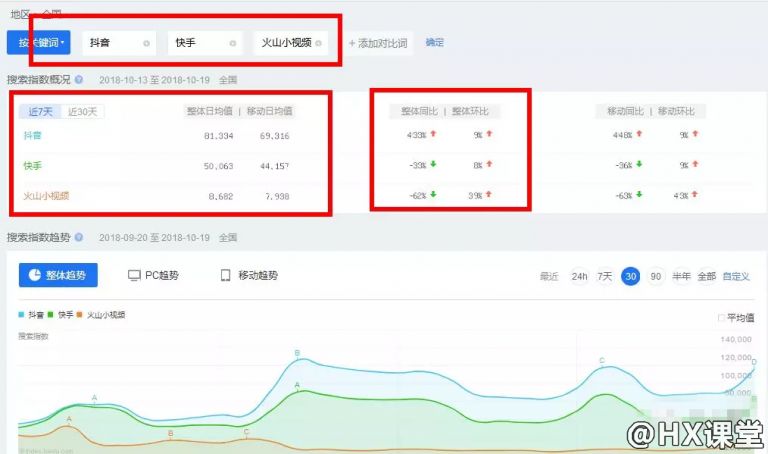768x454 pixels.
Task: Set time range to 24h
Action: click(579, 277)
